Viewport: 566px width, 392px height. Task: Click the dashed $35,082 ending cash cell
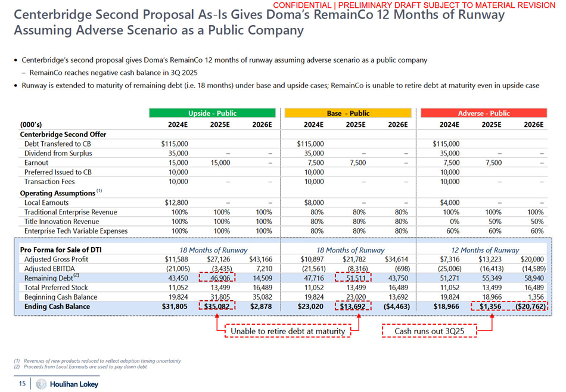click(x=217, y=307)
